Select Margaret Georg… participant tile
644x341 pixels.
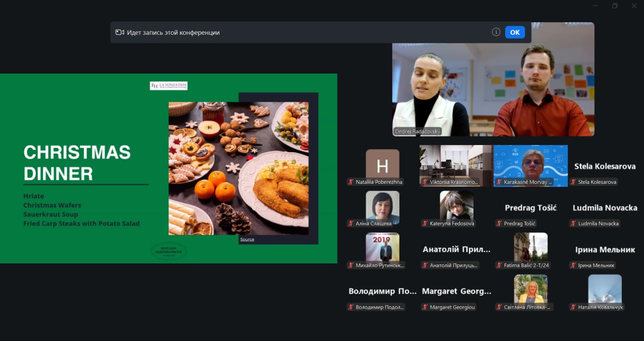click(456, 291)
